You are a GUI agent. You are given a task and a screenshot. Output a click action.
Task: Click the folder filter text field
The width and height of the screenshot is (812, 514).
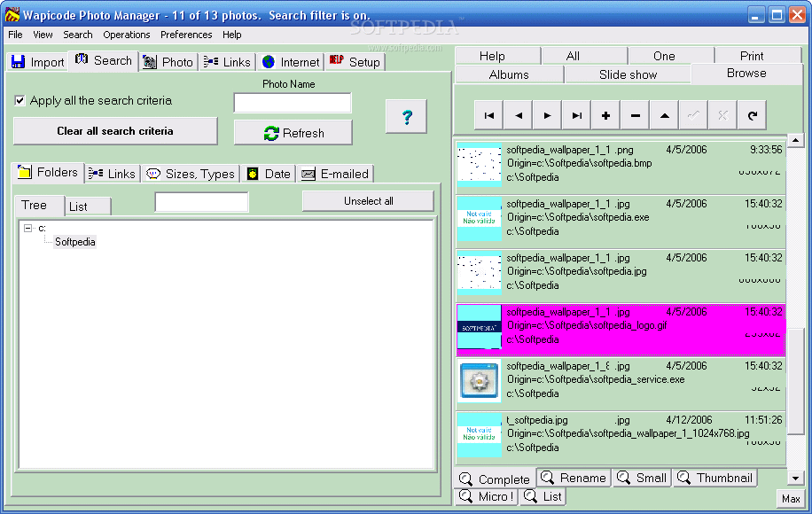pos(201,202)
